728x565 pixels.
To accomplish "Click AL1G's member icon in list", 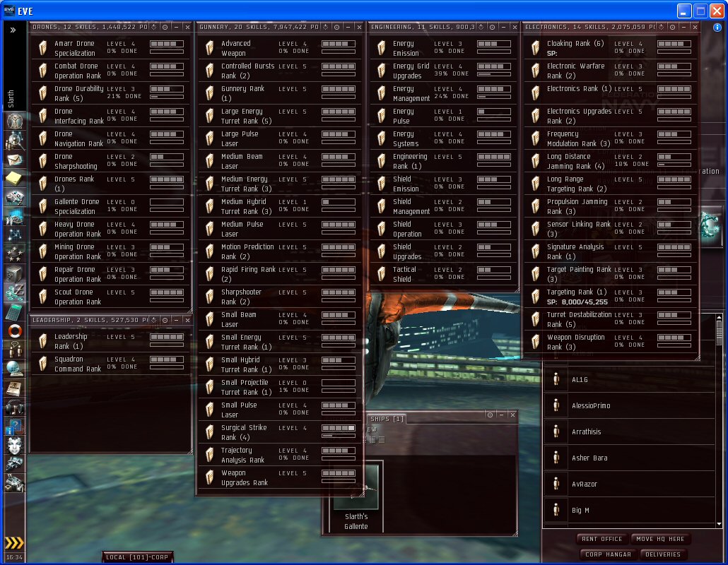I will (556, 380).
